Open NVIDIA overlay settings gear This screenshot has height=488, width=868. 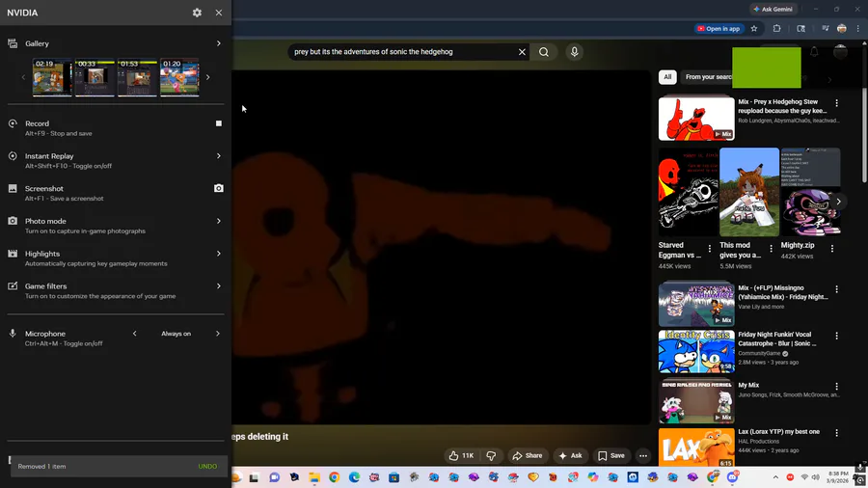197,13
